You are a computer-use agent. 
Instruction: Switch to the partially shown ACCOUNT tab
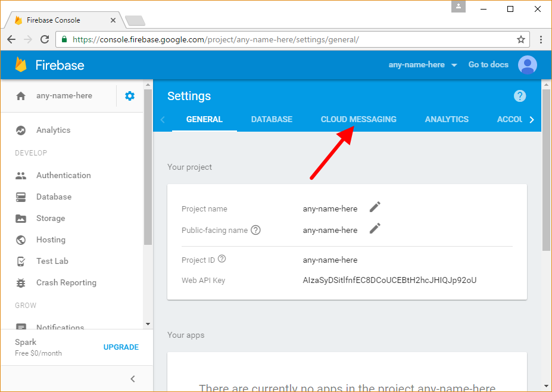click(x=509, y=119)
